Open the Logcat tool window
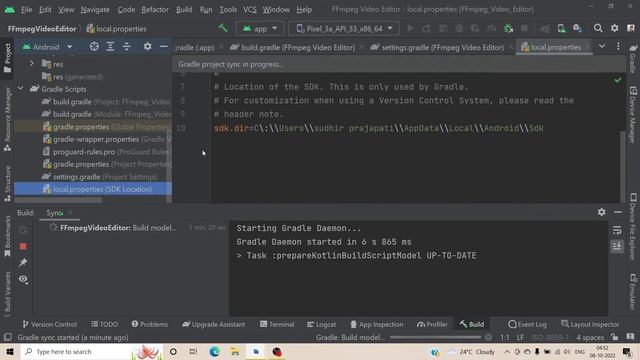Image resolution: width=640 pixels, height=360 pixels. pyautogui.click(x=321, y=324)
